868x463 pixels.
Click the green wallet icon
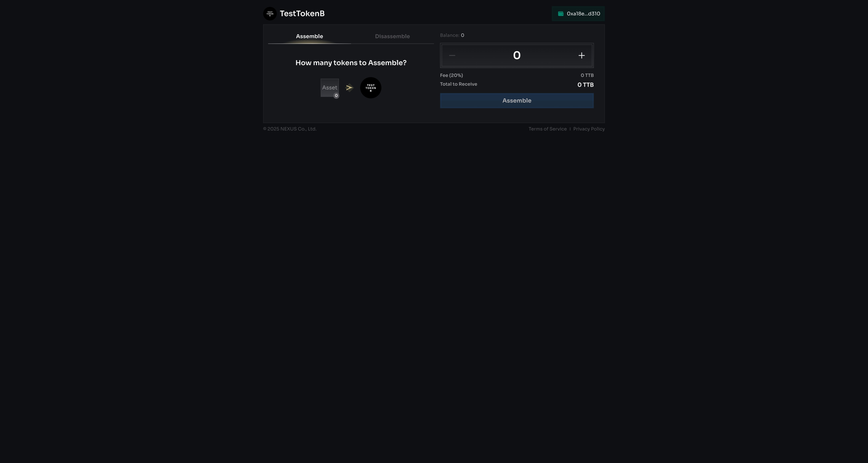(561, 14)
